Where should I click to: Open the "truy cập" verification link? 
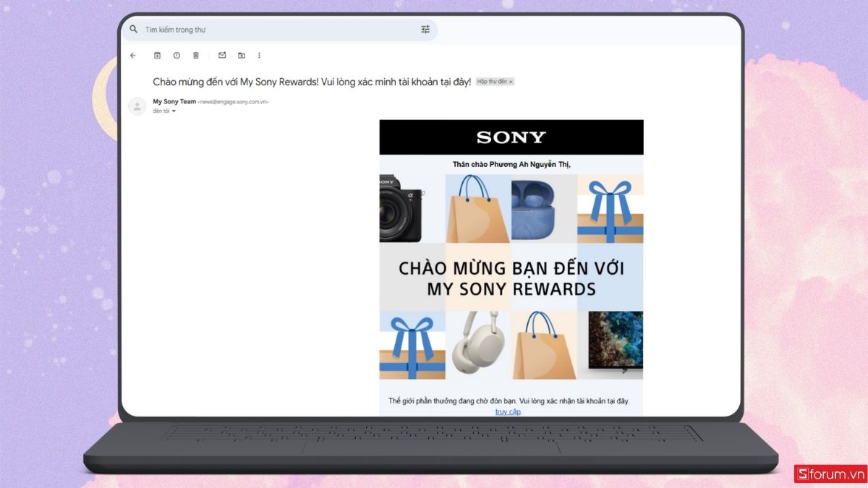(508, 410)
